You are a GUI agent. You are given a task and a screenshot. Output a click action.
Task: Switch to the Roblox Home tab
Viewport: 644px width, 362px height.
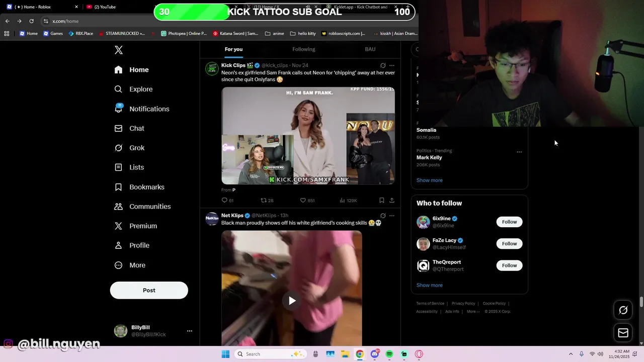pos(43,7)
